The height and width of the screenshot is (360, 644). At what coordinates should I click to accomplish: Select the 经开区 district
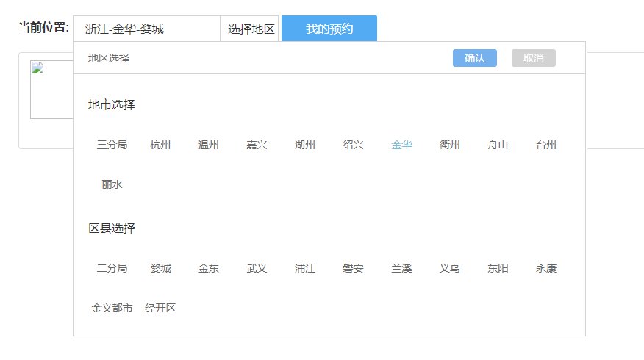[160, 308]
